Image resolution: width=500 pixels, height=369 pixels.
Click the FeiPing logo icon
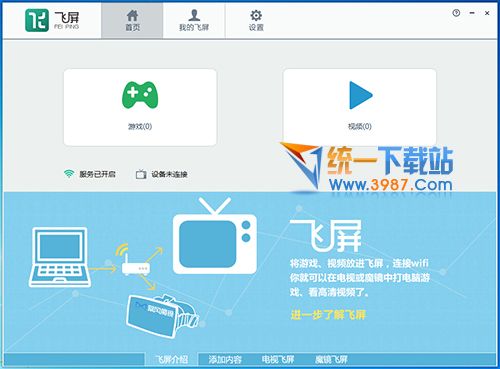click(x=37, y=21)
